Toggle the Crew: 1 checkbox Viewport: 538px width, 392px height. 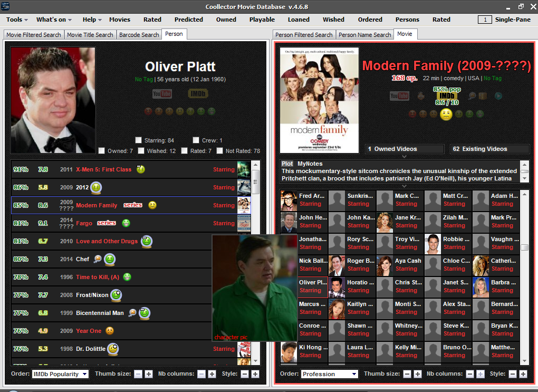(196, 140)
